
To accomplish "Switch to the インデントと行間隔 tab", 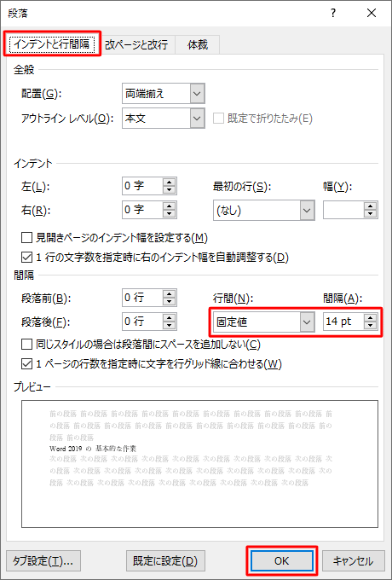I will [x=52, y=44].
